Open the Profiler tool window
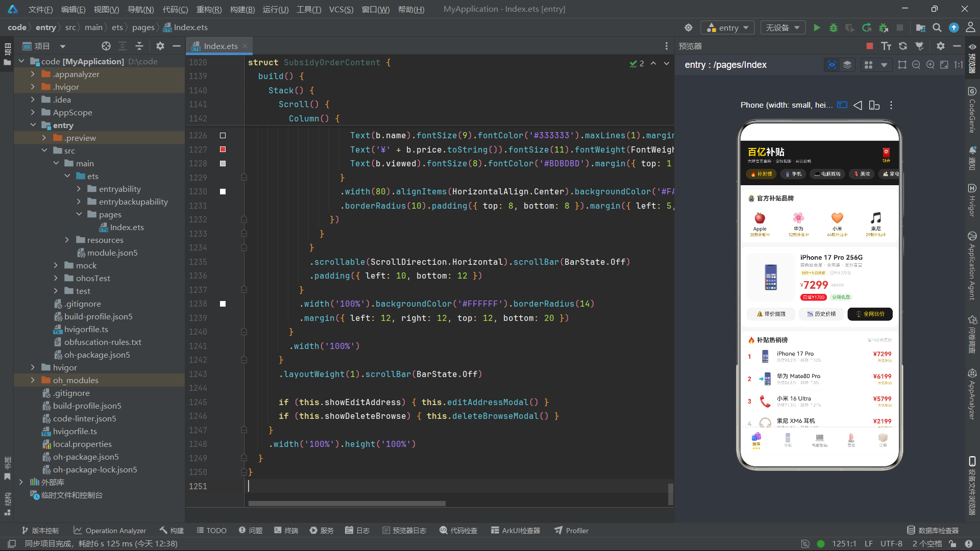 point(572,531)
